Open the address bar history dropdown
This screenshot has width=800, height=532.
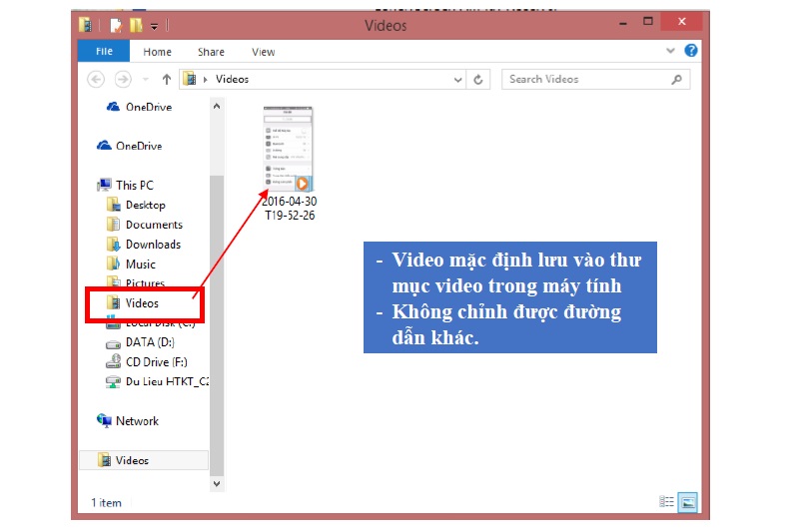458,79
